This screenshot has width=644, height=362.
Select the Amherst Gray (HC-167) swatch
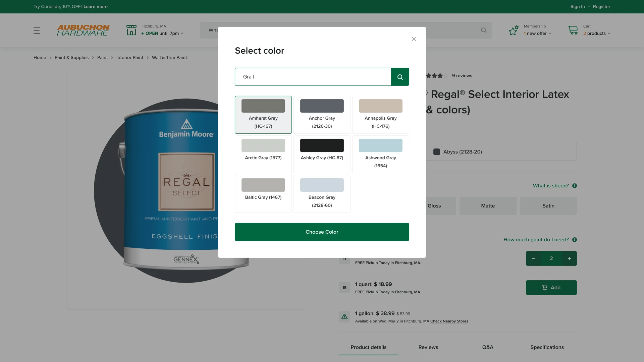263,115
